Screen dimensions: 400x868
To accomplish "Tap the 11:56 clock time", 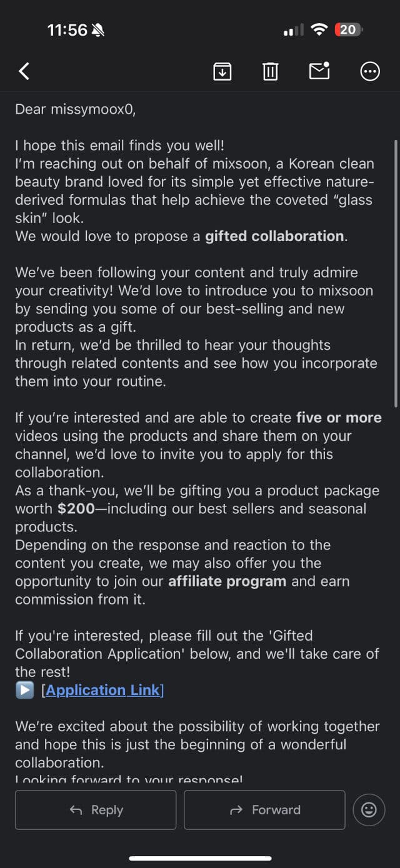I will (67, 30).
